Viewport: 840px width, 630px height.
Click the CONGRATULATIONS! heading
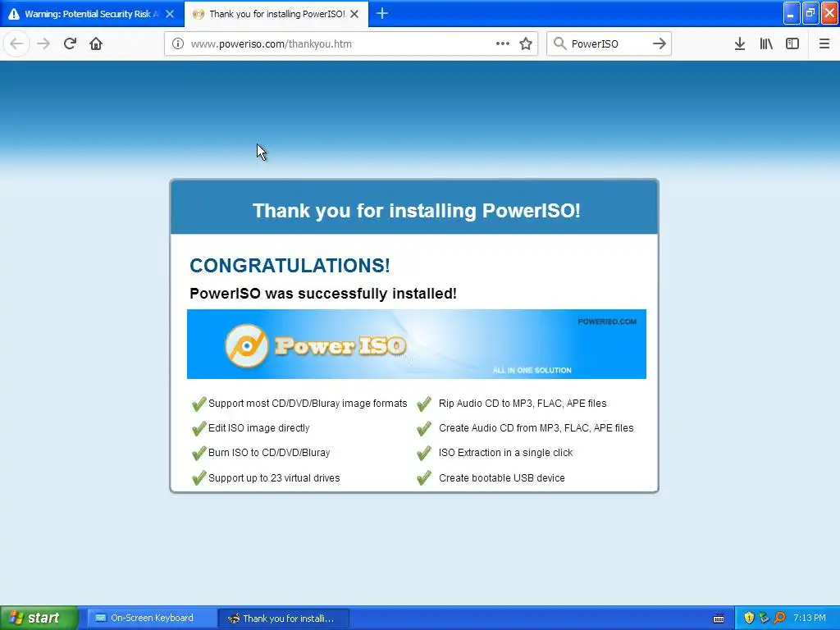(290, 266)
